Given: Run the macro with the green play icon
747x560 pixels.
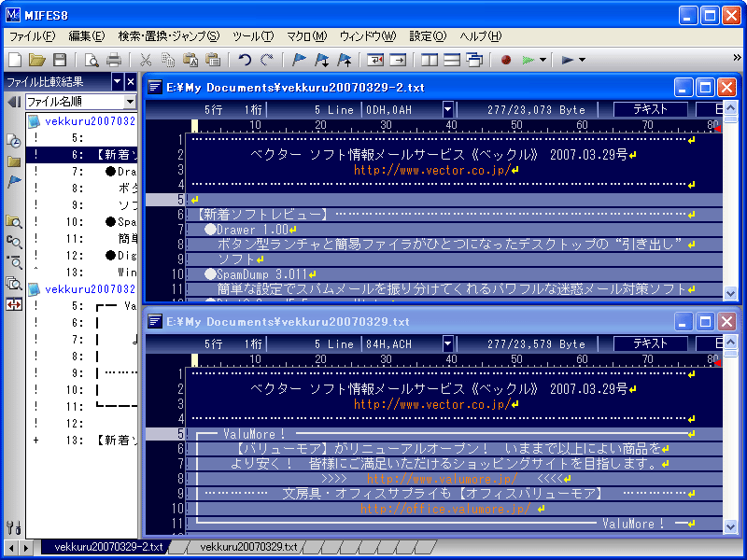Looking at the screenshot, I should 528,60.
